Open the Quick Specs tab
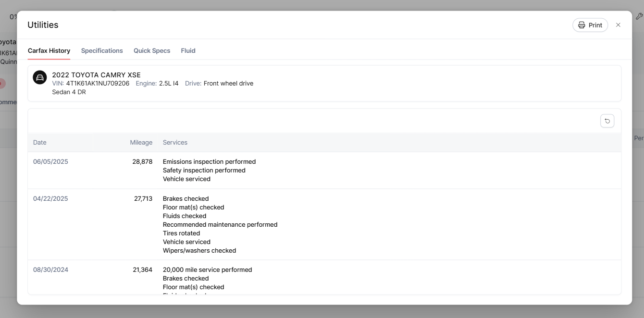The height and width of the screenshot is (318, 644). pos(152,50)
